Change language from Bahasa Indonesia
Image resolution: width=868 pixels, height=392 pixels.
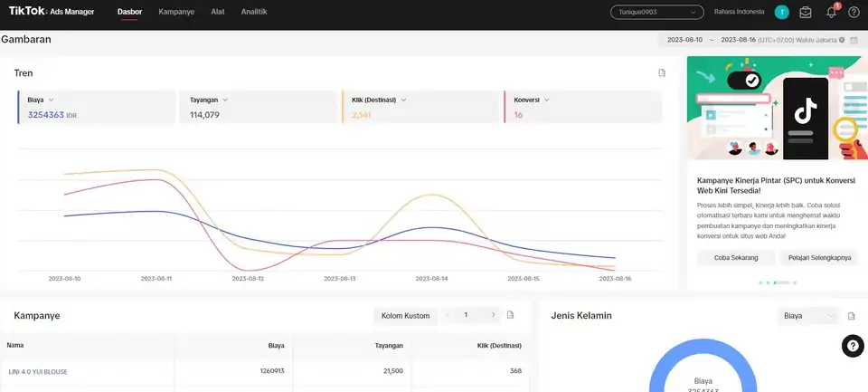point(739,12)
